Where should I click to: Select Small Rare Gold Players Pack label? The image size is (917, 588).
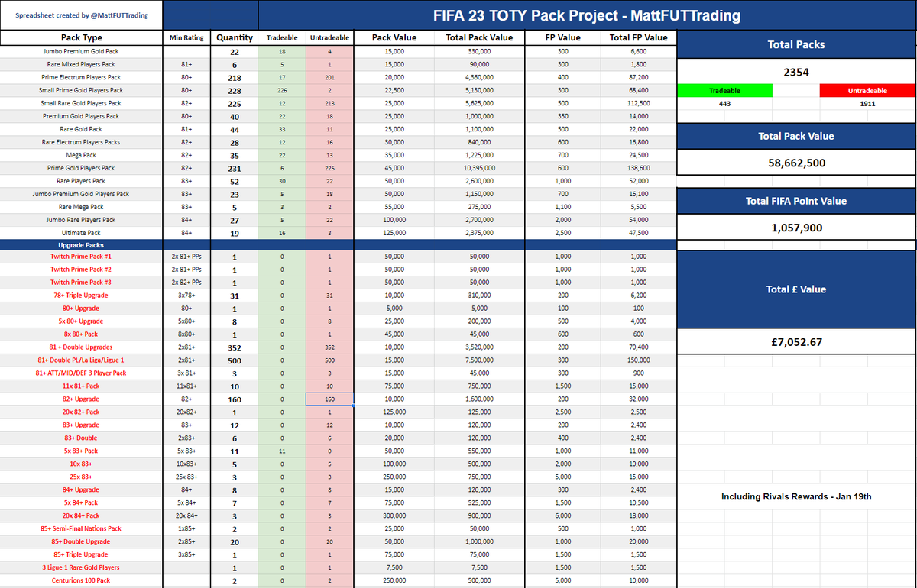(81, 103)
